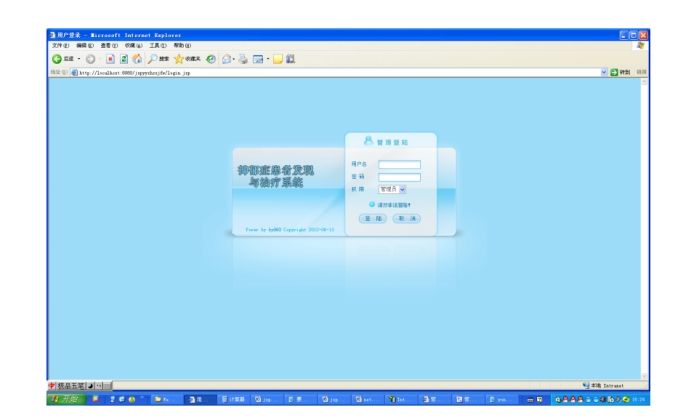Click the 用户名 username input field
This screenshot has height=418, width=692.
[399, 165]
